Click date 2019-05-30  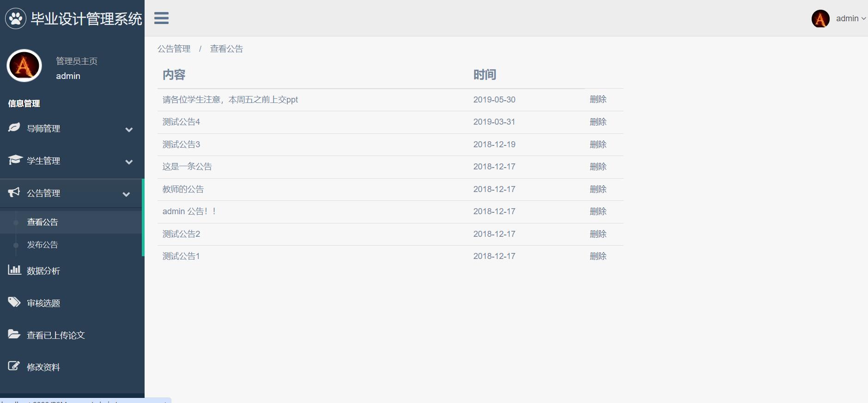494,100
